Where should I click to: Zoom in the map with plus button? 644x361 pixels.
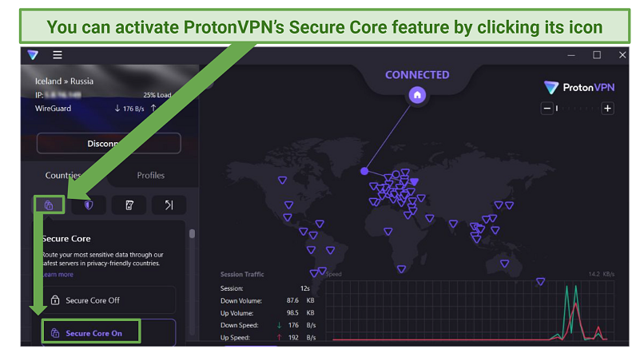pos(607,109)
